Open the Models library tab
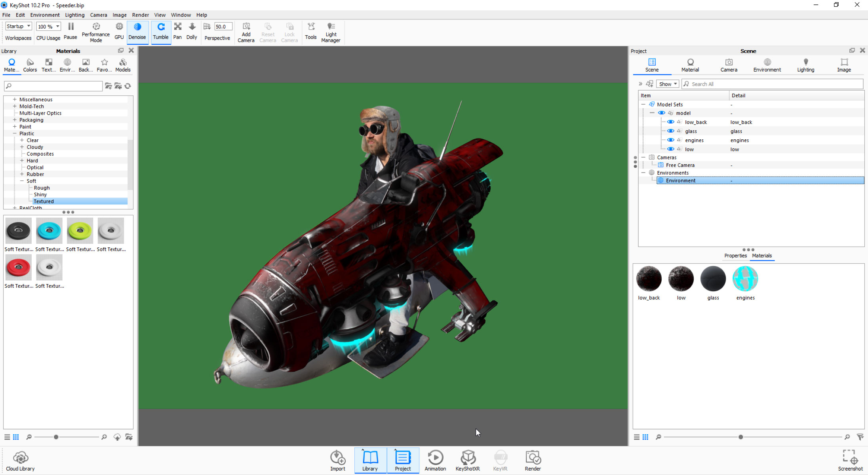The width and height of the screenshot is (868, 475). [x=123, y=65]
